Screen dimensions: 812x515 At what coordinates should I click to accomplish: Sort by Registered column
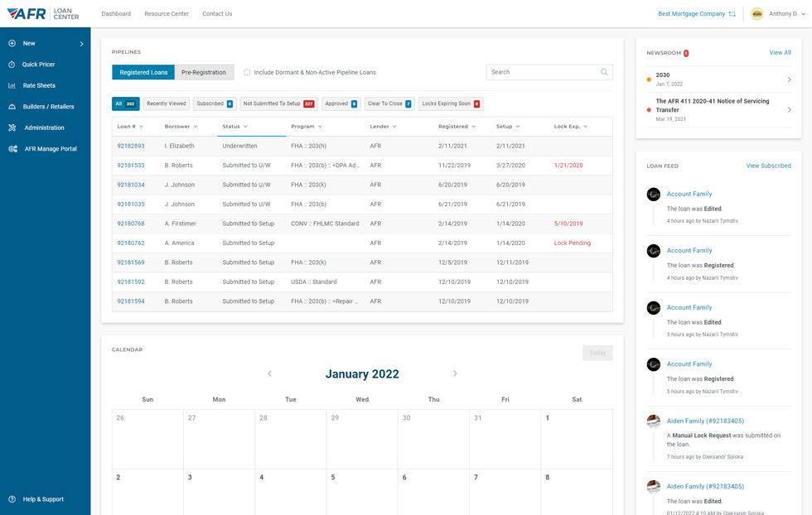point(457,127)
